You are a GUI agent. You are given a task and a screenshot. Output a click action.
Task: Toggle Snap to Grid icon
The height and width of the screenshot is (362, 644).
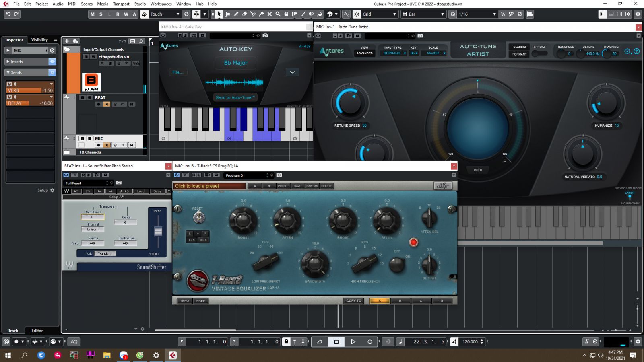(357, 14)
